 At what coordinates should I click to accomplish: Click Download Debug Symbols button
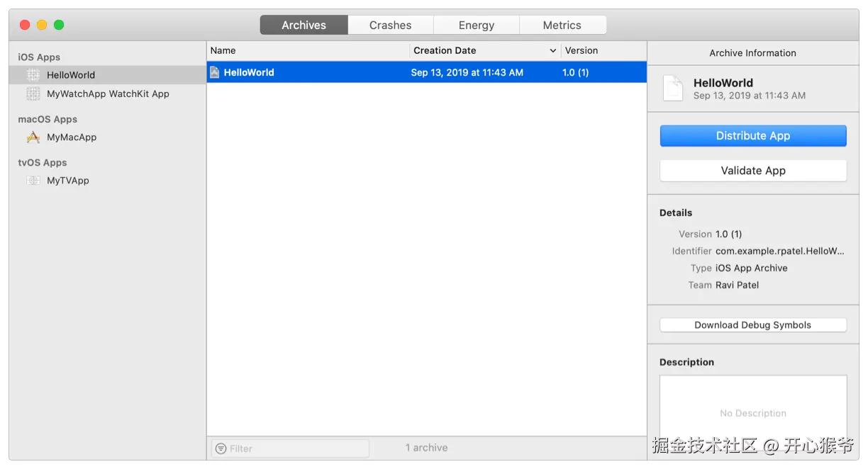pos(753,325)
